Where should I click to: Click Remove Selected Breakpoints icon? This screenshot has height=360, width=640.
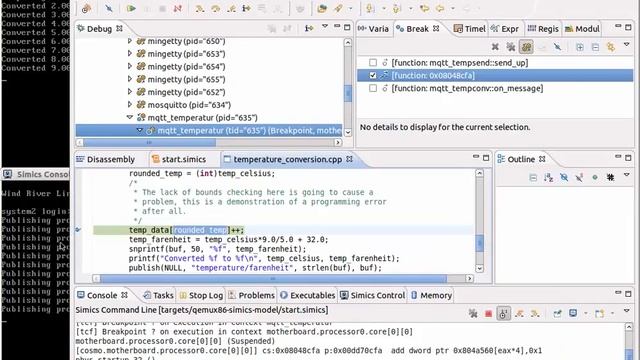pyautogui.click(x=495, y=47)
